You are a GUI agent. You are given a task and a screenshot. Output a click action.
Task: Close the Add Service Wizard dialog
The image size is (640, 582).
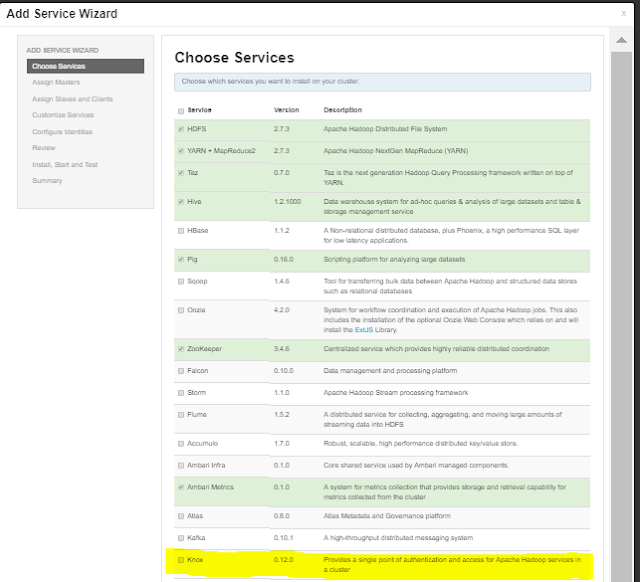(x=622, y=13)
